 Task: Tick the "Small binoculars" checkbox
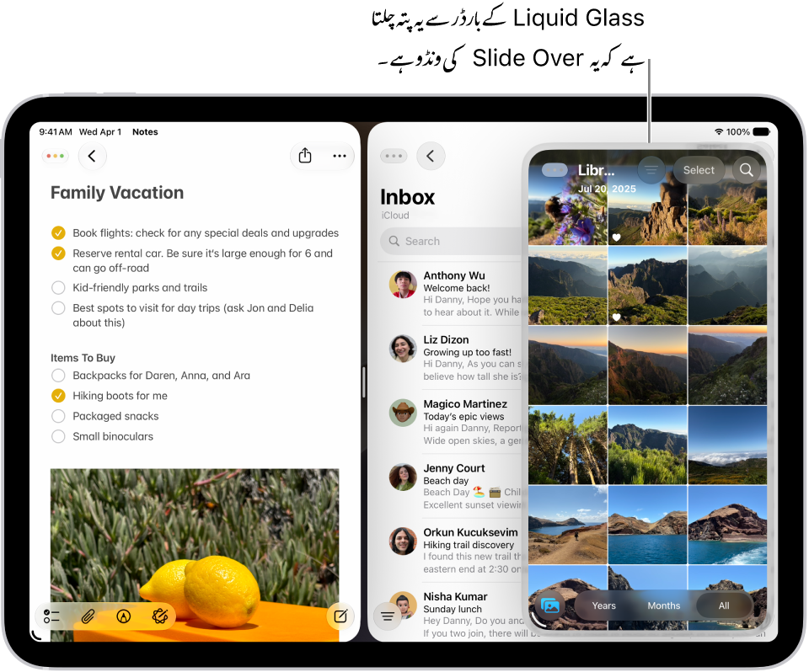tap(58, 436)
